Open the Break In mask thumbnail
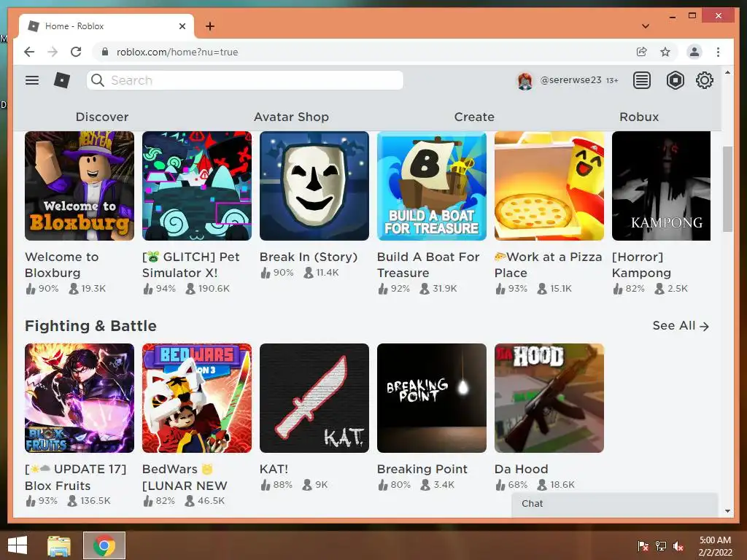Image resolution: width=747 pixels, height=560 pixels. (x=314, y=186)
